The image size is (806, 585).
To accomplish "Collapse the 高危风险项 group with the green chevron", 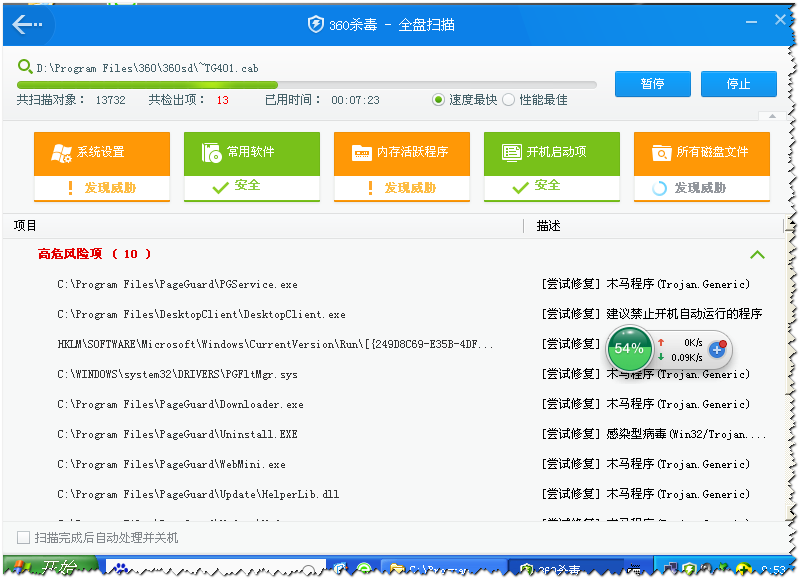I will (757, 255).
